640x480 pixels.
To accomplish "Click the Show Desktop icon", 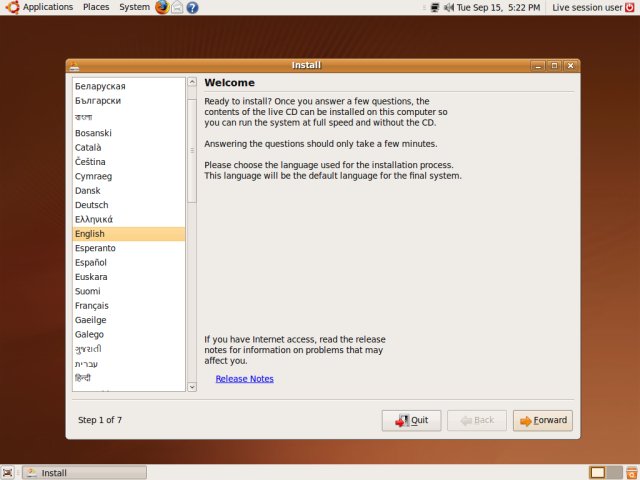I will coord(7,473).
